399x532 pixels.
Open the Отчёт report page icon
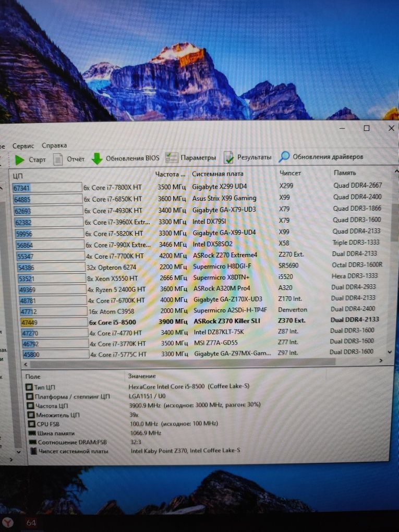point(58,159)
